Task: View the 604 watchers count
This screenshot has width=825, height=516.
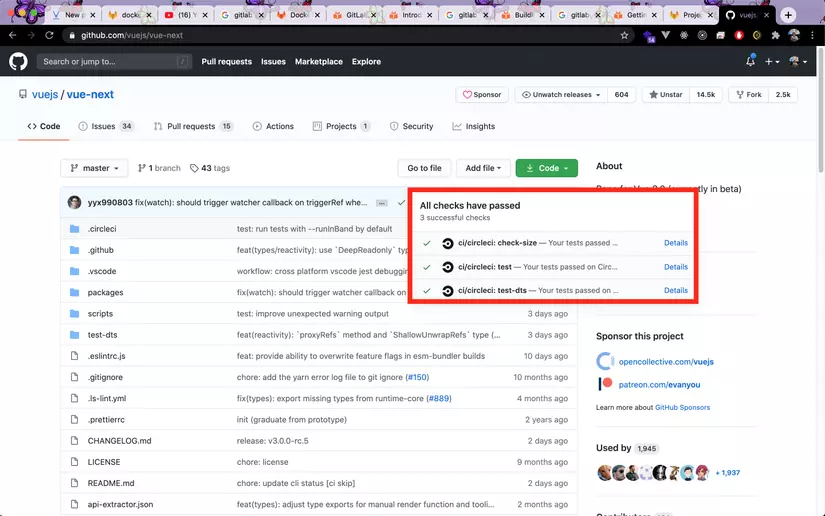Action: [621, 95]
